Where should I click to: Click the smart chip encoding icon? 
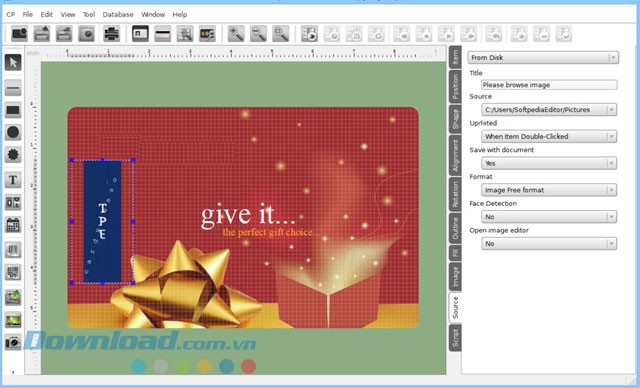click(207, 34)
